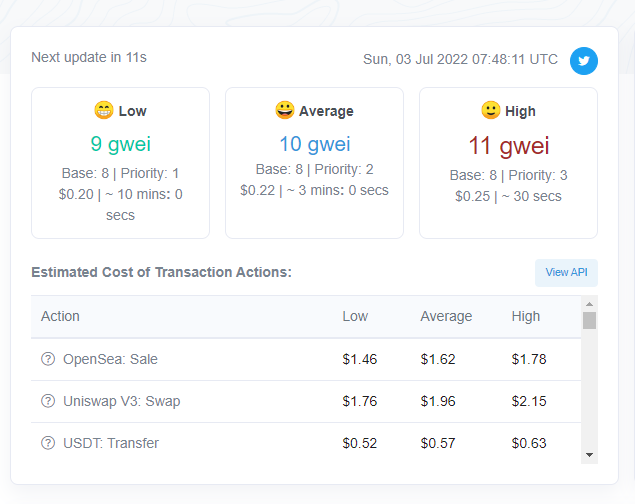The width and height of the screenshot is (635, 504).
Task: Click the table scrollbar down arrow
Action: pyautogui.click(x=590, y=455)
